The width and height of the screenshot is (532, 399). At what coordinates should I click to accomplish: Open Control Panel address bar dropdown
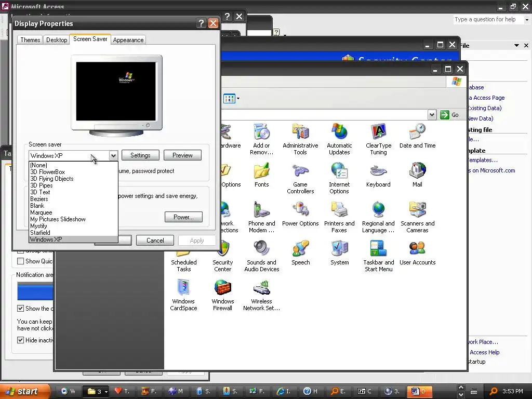click(432, 115)
